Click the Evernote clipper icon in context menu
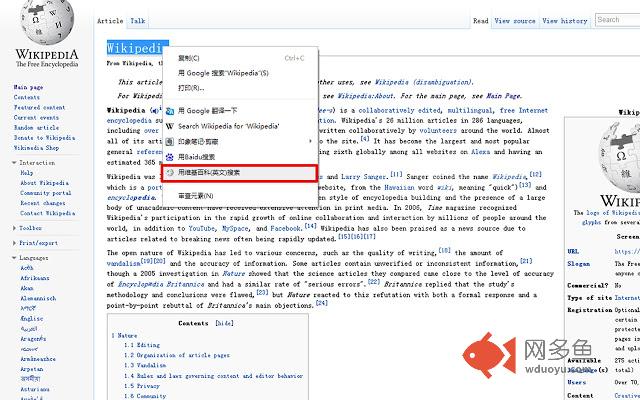The width and height of the screenshot is (640, 400). [x=170, y=142]
